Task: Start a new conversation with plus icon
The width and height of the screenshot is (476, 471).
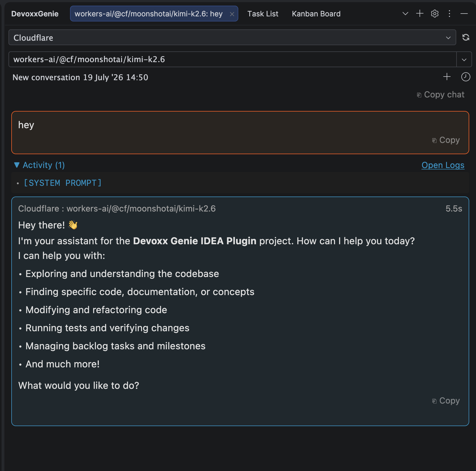Action: pos(447,77)
